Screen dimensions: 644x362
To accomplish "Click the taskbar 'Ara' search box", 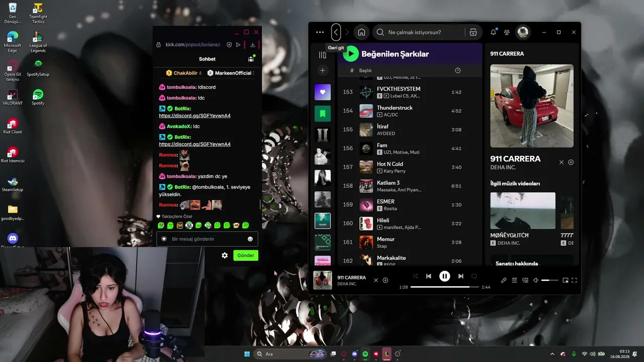I will coord(290,354).
